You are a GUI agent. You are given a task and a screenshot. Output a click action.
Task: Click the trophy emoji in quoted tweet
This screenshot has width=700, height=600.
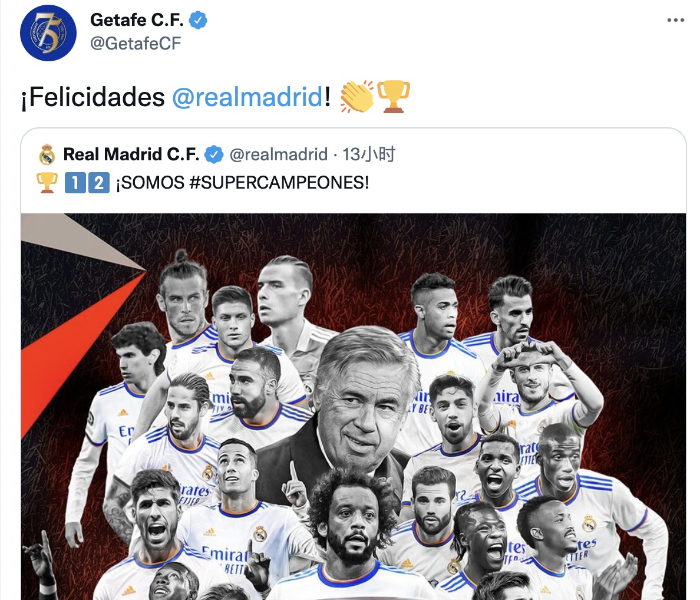47,183
